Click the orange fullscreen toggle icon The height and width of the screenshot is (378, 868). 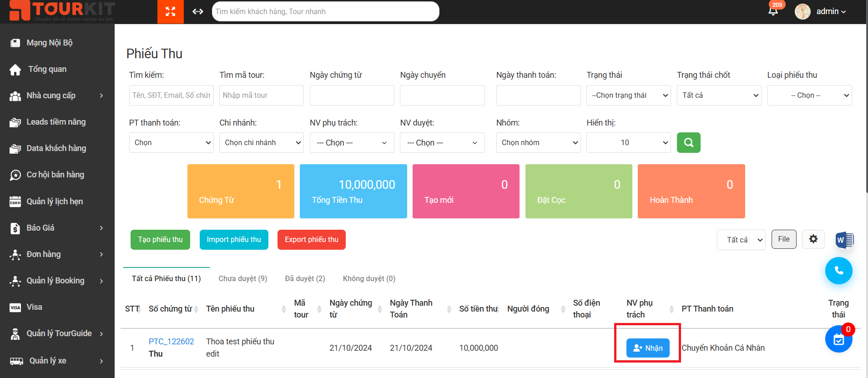point(171,11)
